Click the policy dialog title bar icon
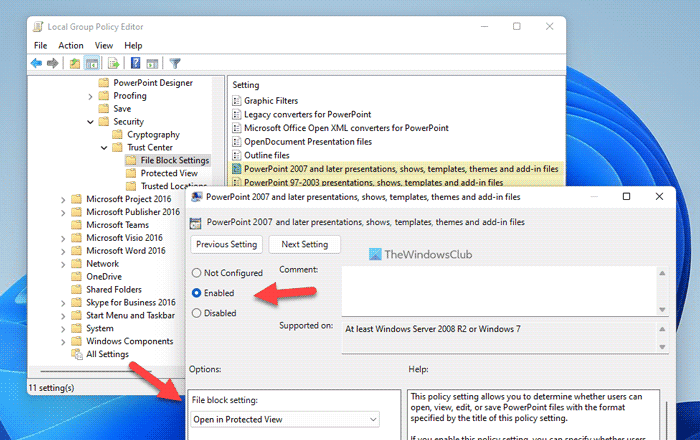The height and width of the screenshot is (440, 700). tap(196, 197)
